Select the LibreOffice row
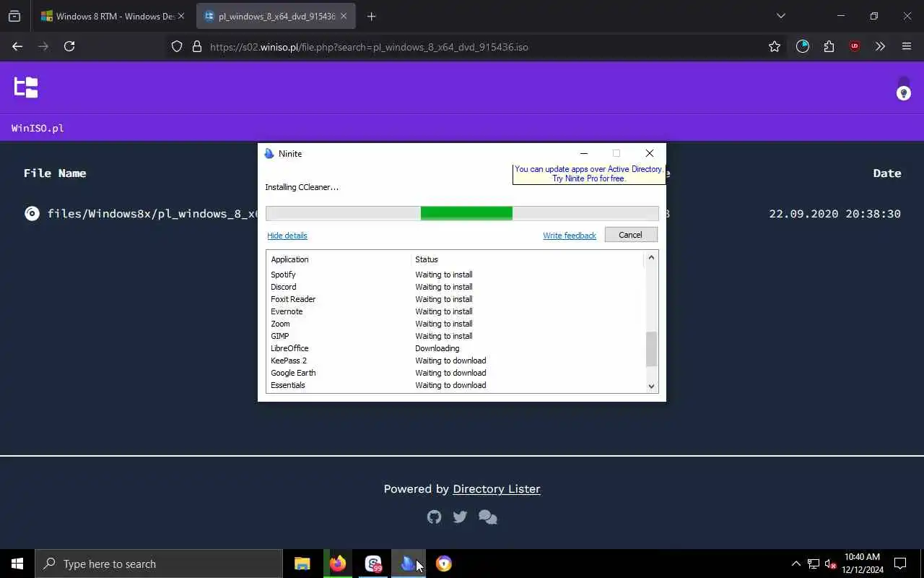Image resolution: width=924 pixels, height=578 pixels. (x=456, y=348)
